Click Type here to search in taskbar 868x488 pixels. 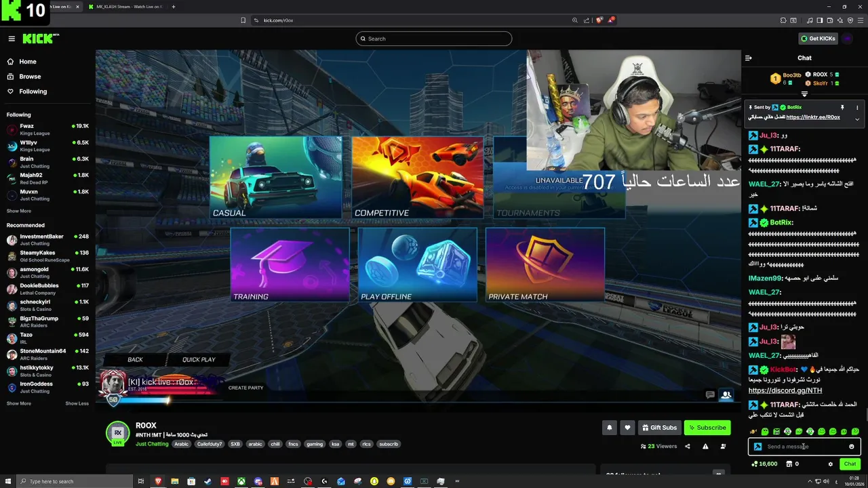73,481
